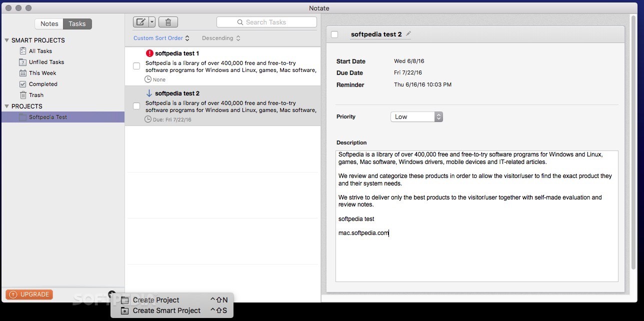
Task: Click the Create Project folder icon
Action: point(125,300)
